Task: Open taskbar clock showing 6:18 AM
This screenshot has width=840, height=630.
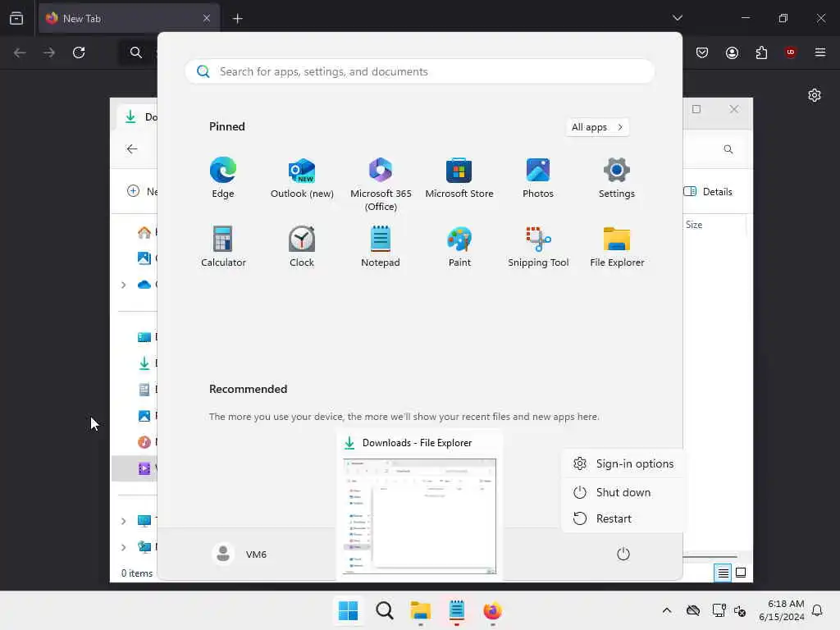Action: click(782, 610)
